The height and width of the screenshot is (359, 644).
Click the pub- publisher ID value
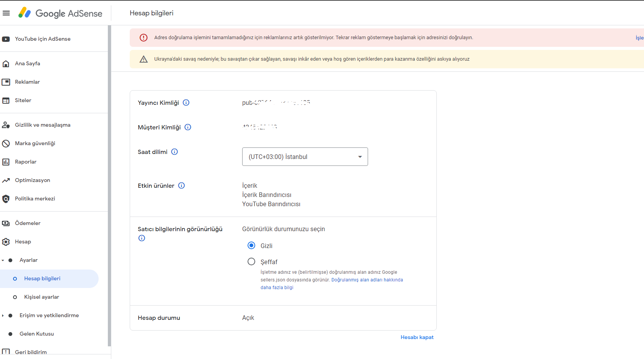[x=276, y=103]
